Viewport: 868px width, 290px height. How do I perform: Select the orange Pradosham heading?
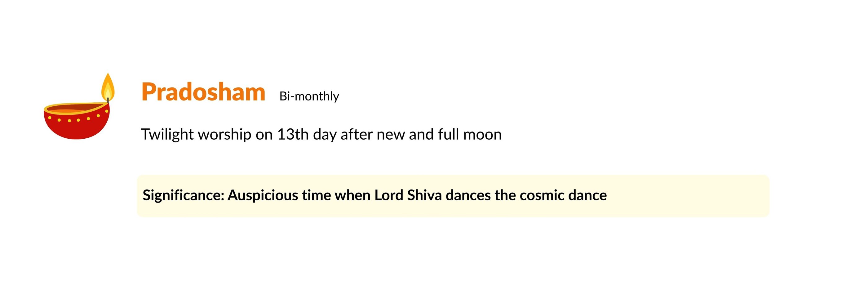203,92
